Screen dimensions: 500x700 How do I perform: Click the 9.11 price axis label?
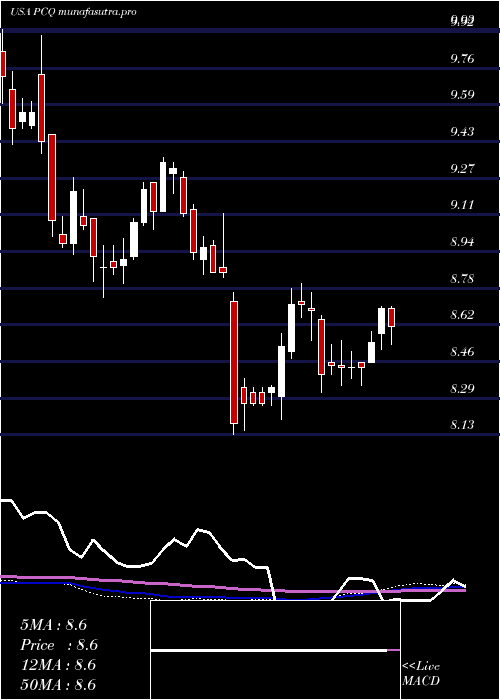coord(462,205)
